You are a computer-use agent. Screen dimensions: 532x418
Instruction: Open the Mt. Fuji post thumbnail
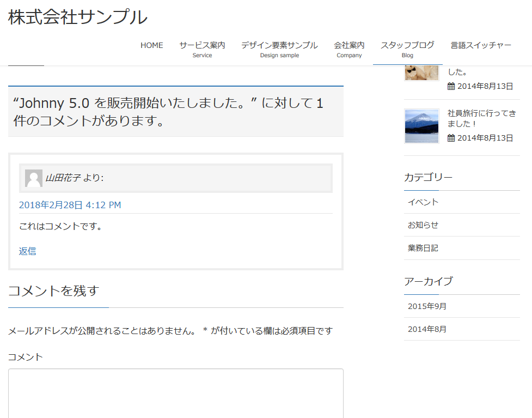pyautogui.click(x=421, y=126)
